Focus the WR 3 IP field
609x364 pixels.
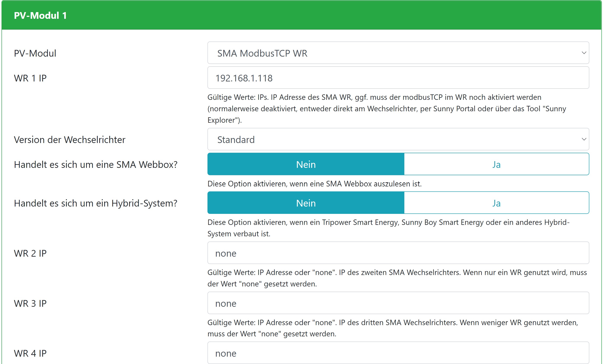click(398, 303)
